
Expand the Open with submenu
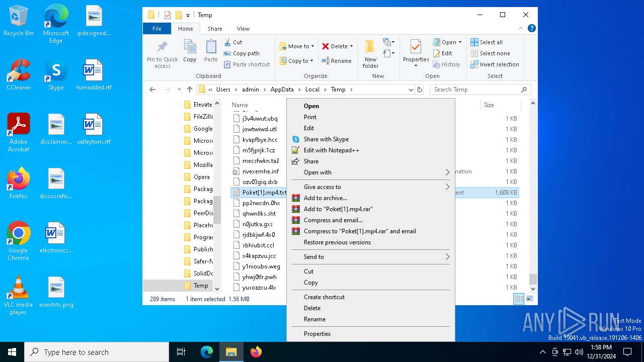click(x=447, y=172)
